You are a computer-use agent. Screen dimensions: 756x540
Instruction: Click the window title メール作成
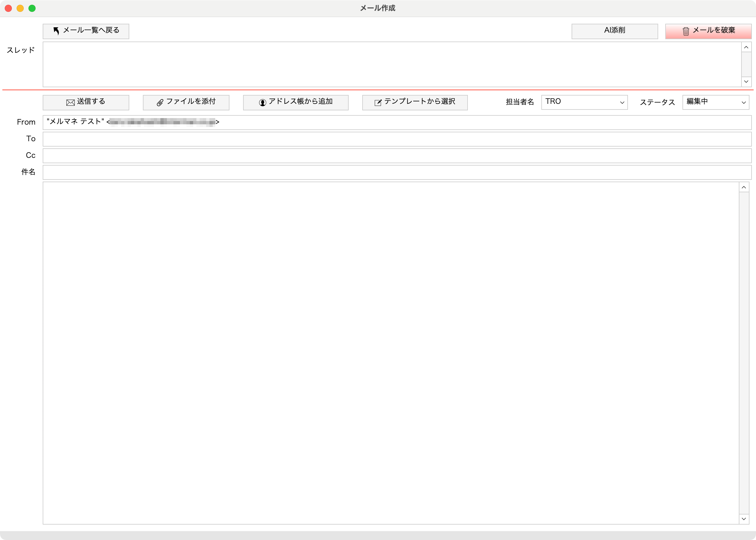(378, 8)
